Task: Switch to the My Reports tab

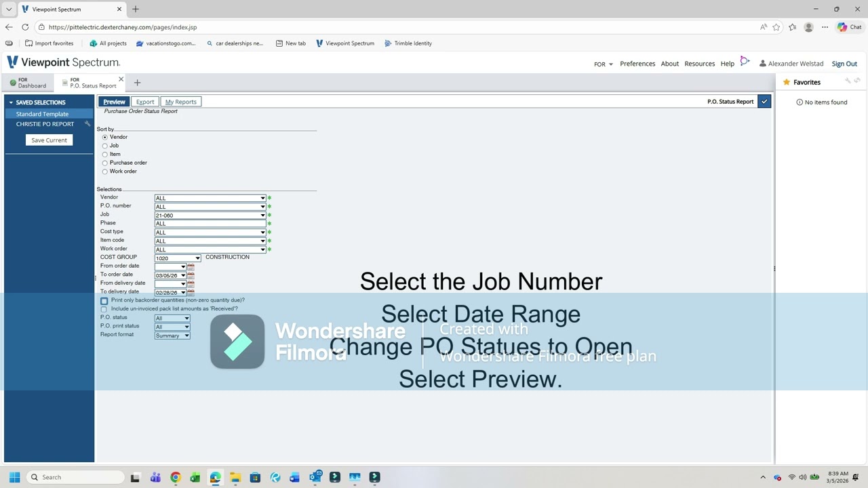Action: coord(180,102)
